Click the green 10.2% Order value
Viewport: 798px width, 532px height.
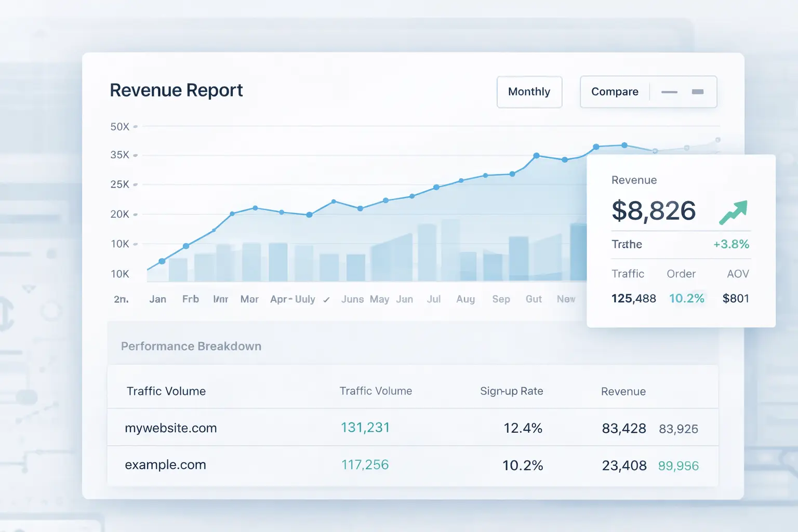[x=687, y=298]
